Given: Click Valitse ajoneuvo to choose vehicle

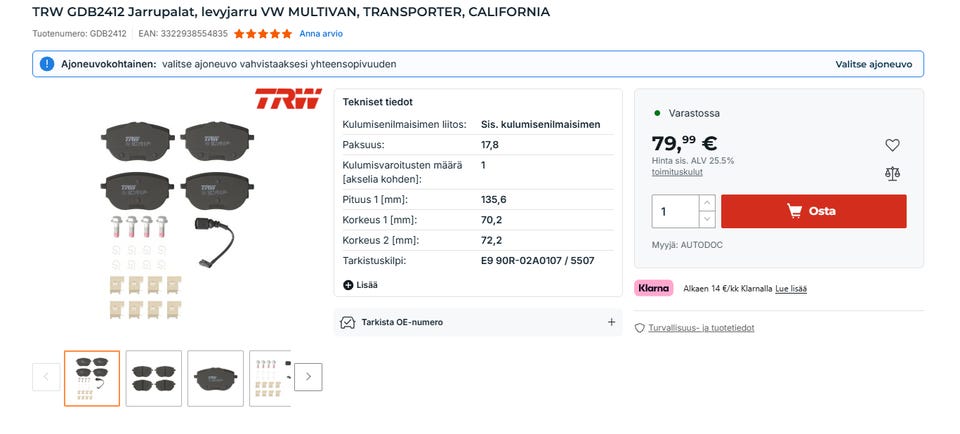Looking at the screenshot, I should coord(874,64).
